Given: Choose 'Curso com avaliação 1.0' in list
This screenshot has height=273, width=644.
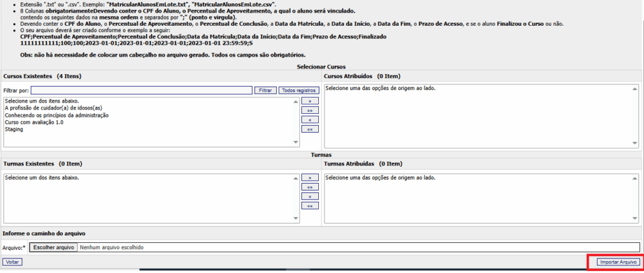Looking at the screenshot, I should pyautogui.click(x=34, y=122).
